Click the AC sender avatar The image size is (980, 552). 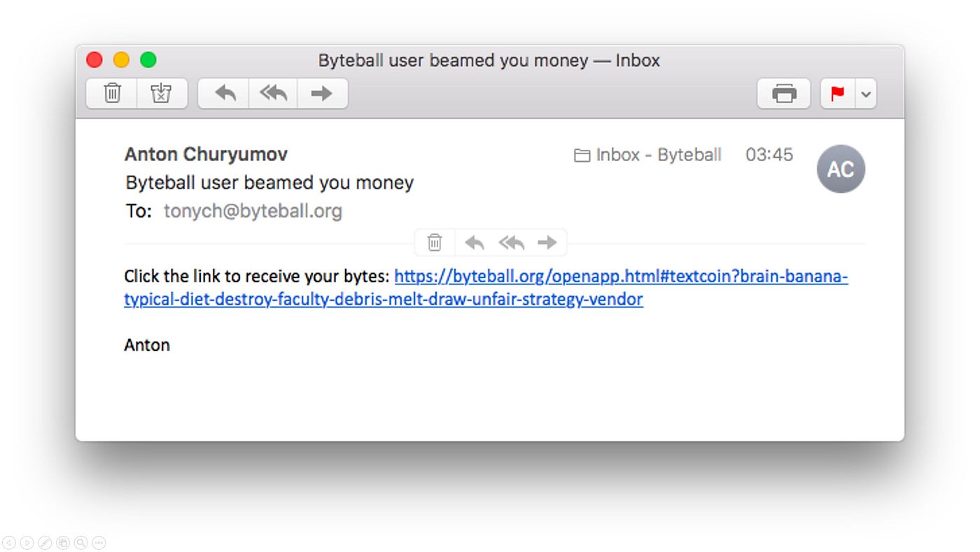[841, 169]
